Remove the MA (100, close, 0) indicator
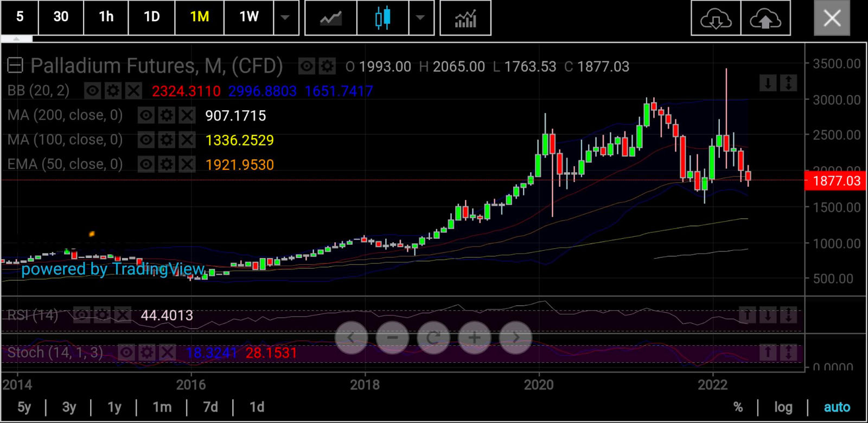868x423 pixels. (x=187, y=140)
